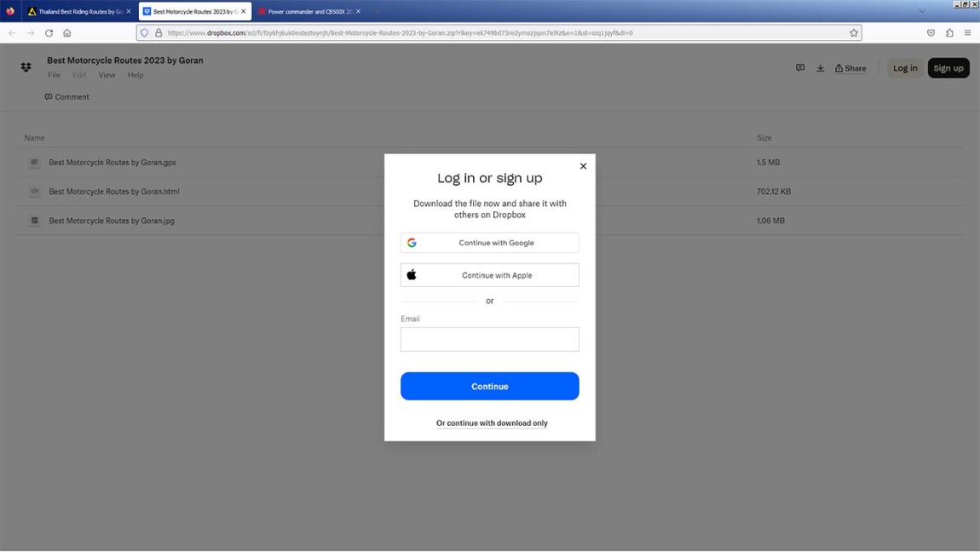This screenshot has height=552, width=980.
Task: Reload the page
Action: (x=49, y=33)
